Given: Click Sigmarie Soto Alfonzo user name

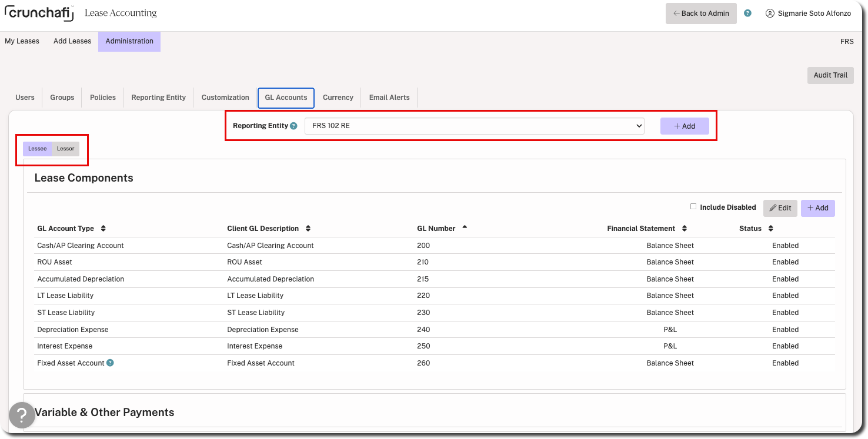Looking at the screenshot, I should coord(814,13).
